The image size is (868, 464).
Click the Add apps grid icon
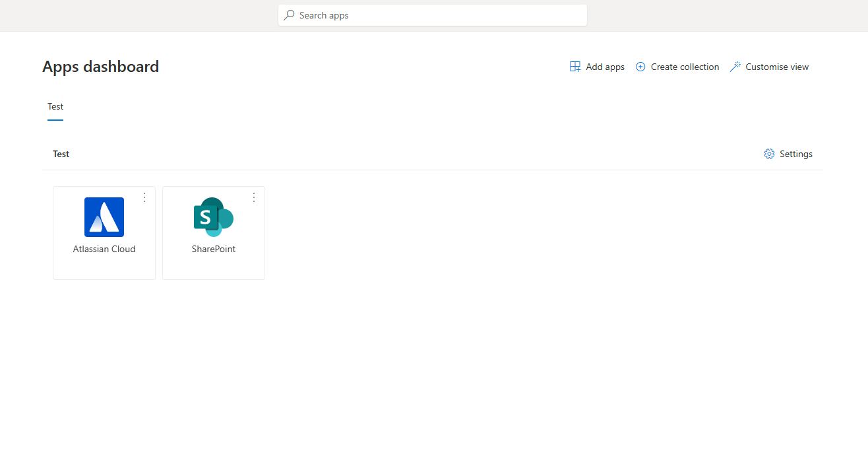(x=575, y=67)
